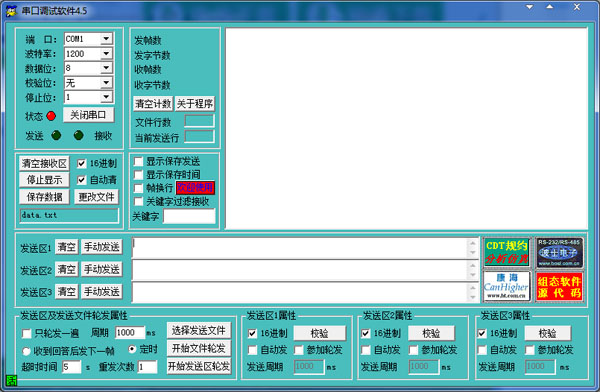Image resolution: width=600 pixels, height=392 pixels.
Task: Select the 定时 radio button
Action: [x=132, y=349]
